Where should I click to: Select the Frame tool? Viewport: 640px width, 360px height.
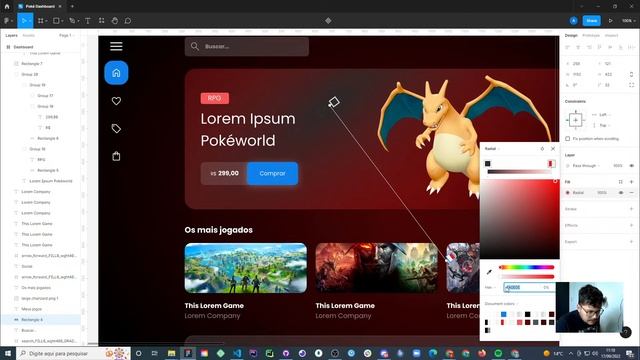coord(41,20)
